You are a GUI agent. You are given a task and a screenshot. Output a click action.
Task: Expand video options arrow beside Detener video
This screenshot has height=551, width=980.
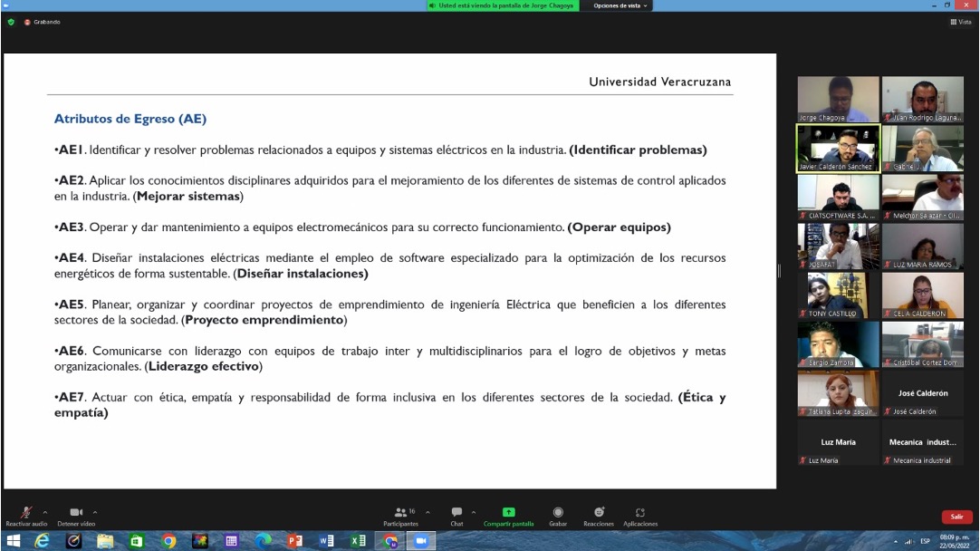pyautogui.click(x=95, y=512)
